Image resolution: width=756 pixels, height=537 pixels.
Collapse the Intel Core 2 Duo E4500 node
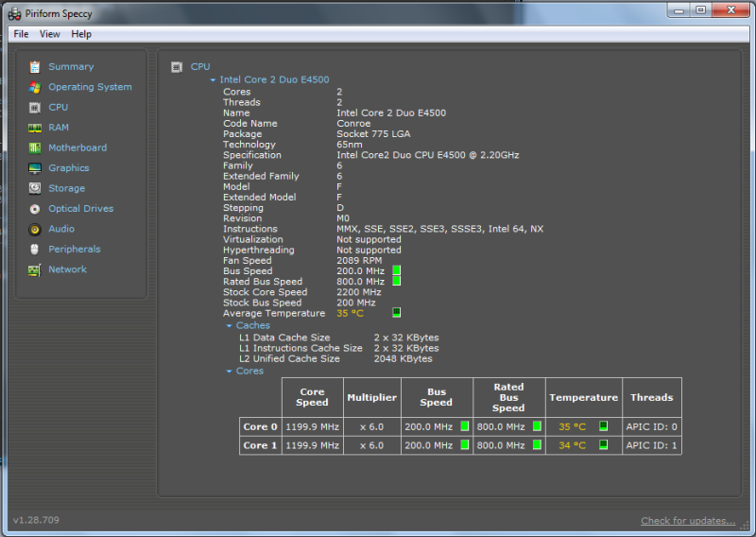point(214,80)
